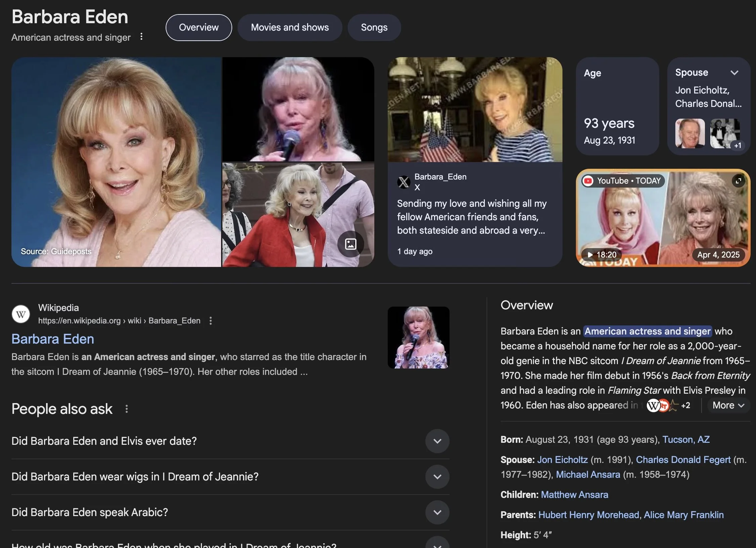Expand the YouTube video preview icon
The height and width of the screenshot is (548, 756).
738,181
